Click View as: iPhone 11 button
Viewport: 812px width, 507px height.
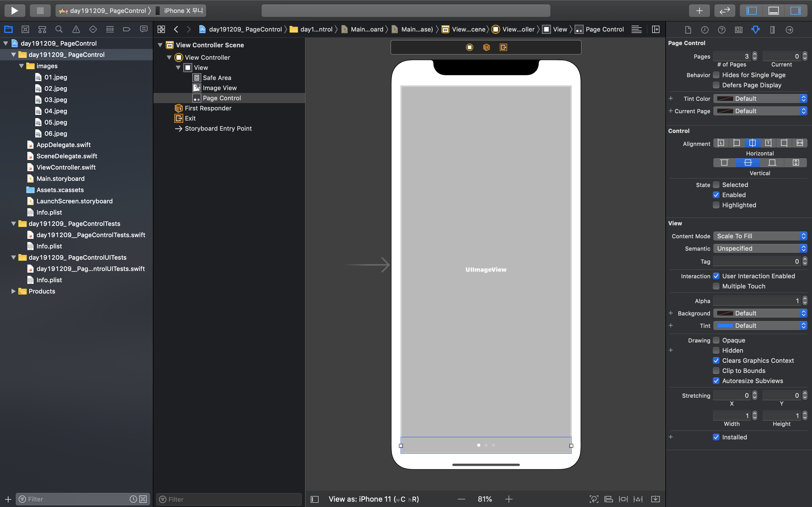tap(374, 499)
